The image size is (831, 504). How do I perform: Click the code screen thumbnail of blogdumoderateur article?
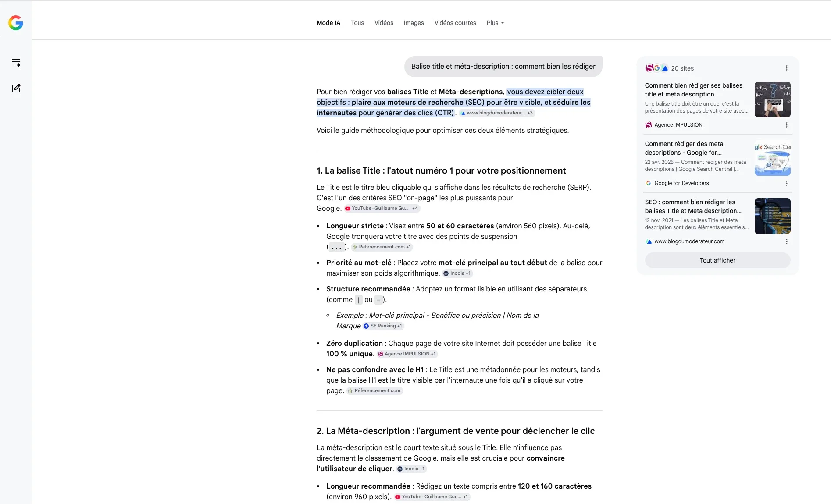772,216
